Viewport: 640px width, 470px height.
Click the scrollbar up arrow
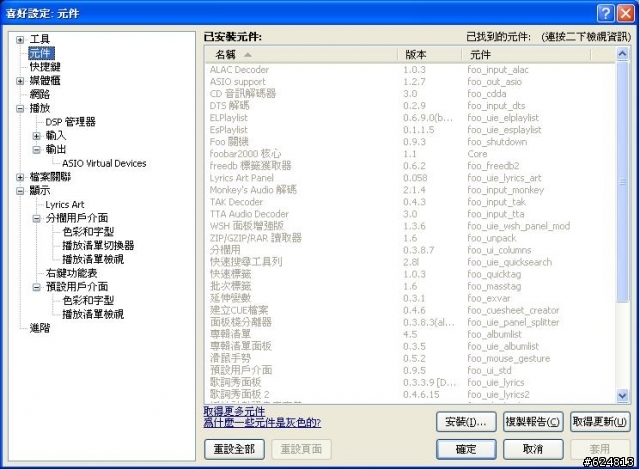622,54
